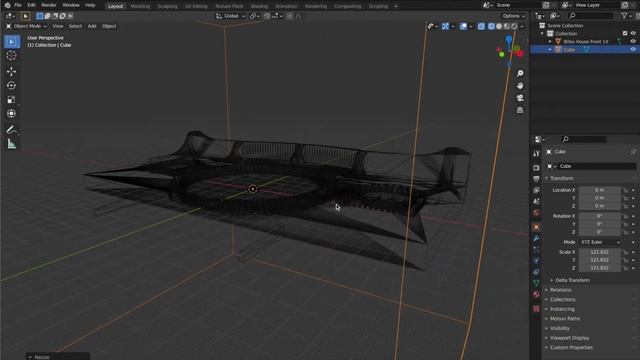The image size is (640, 360).
Task: Expand the Motion Paths panel
Action: (564, 319)
